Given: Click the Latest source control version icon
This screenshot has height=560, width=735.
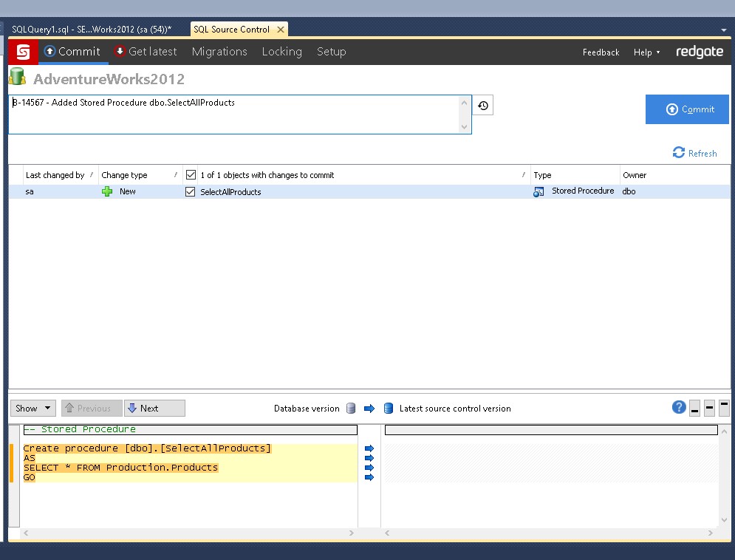Looking at the screenshot, I should [x=388, y=408].
